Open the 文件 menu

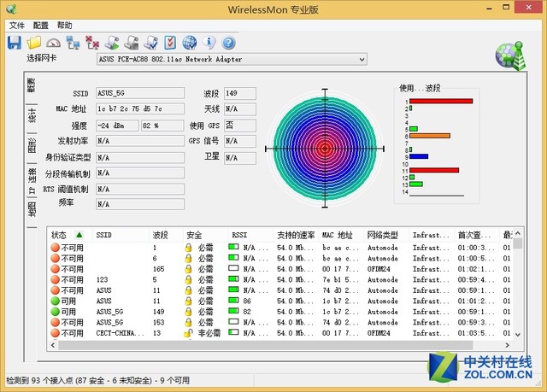(x=16, y=26)
